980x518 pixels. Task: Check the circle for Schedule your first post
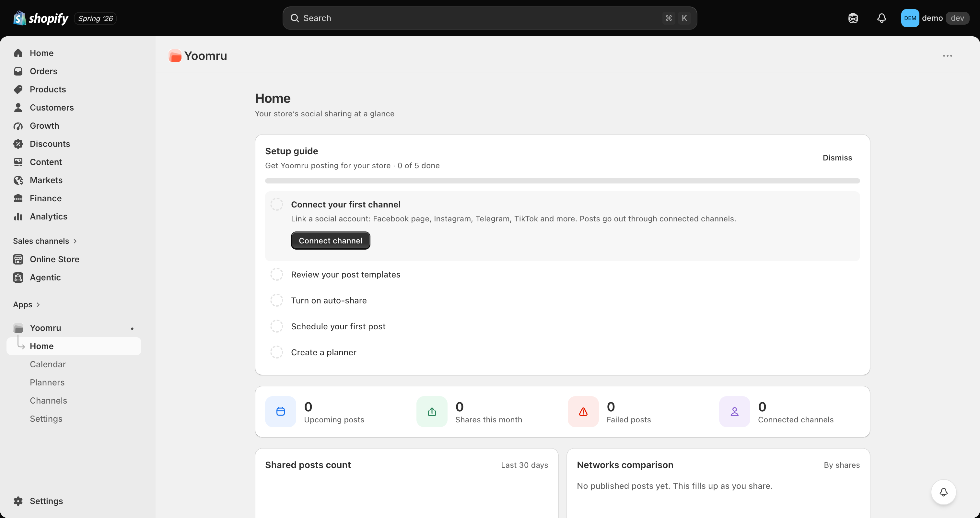276,326
